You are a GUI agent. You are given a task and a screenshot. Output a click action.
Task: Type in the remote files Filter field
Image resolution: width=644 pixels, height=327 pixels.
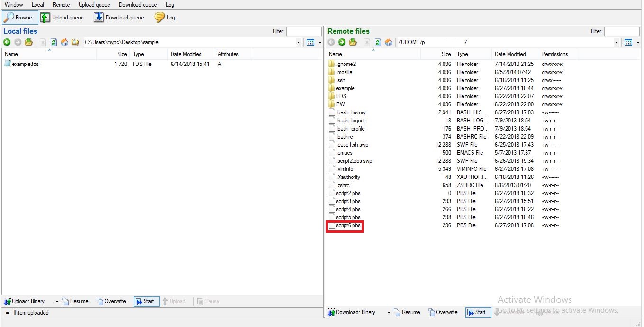point(622,31)
